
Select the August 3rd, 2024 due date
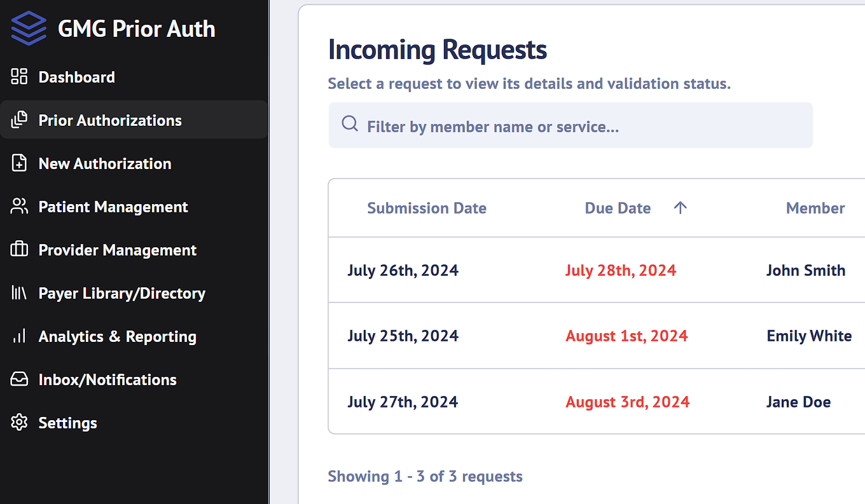click(x=627, y=402)
